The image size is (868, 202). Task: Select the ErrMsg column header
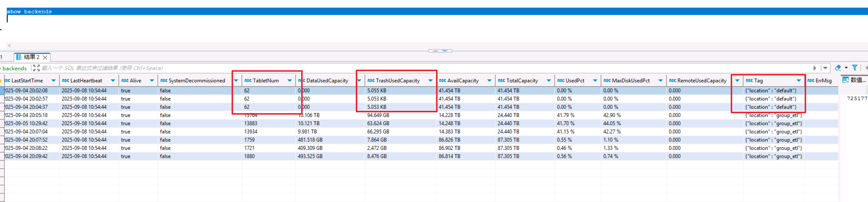pos(821,81)
